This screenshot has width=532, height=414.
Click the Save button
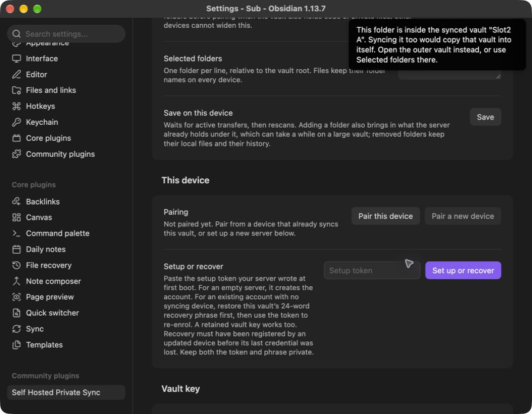pos(485,117)
